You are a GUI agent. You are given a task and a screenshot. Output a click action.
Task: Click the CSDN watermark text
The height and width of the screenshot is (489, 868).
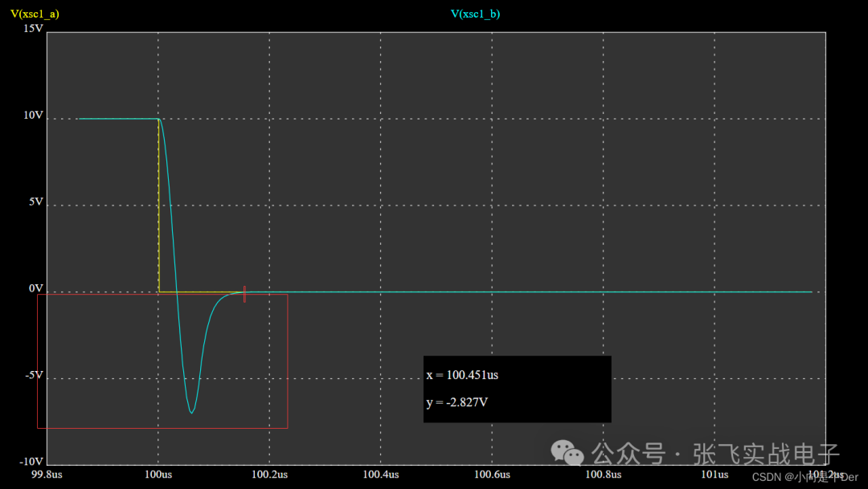point(805,477)
